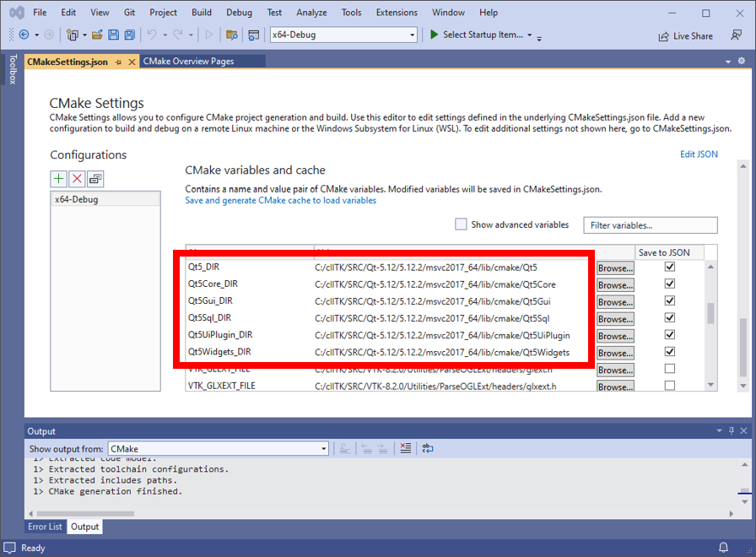Open the document well settings gear
The height and width of the screenshot is (557, 756).
click(x=742, y=61)
